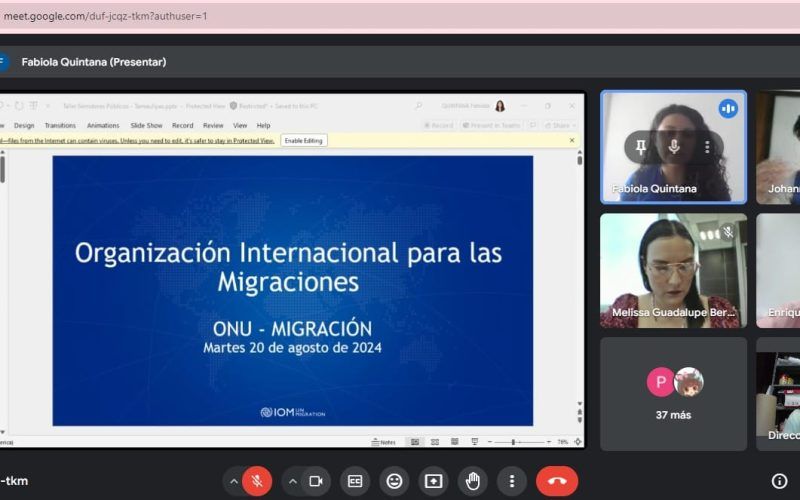Click 'Fabiola Quintana (Presentar)' presenter label

coord(94,62)
